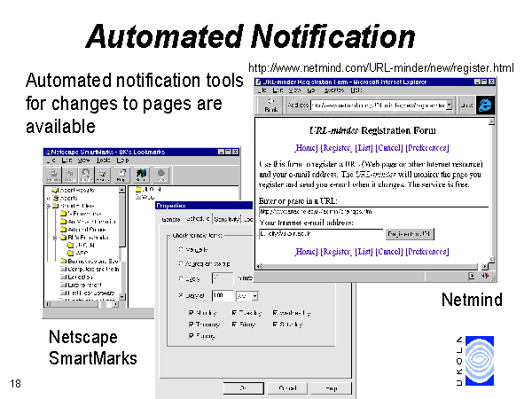Click the Internet e-mail address field
Screen dimensions: 532x399
(321, 234)
